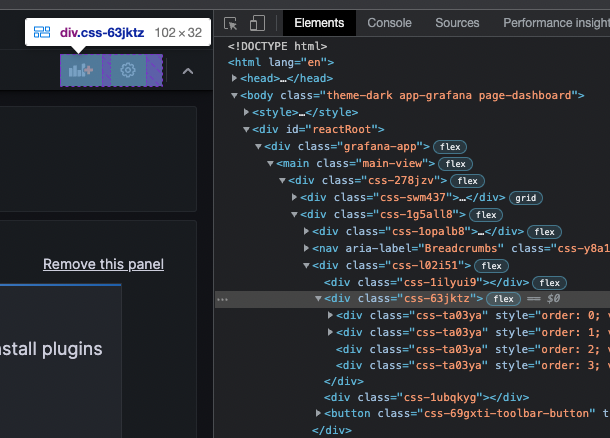Toggle grid badge on css-swm437 div
This screenshot has height=438, width=610.
526,198
